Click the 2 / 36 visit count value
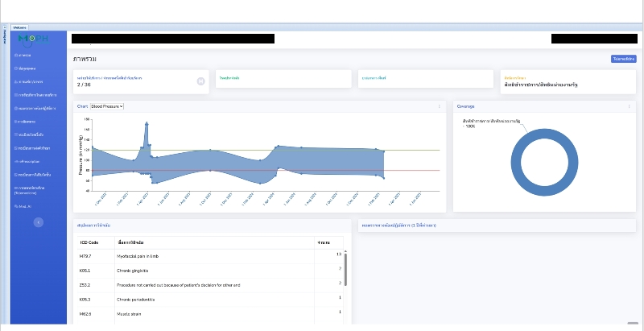Screen dimensions: 644x331 coord(84,85)
